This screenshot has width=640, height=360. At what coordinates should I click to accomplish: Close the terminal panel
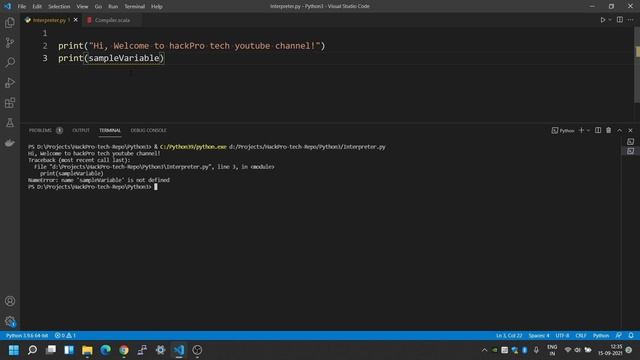coord(631,130)
